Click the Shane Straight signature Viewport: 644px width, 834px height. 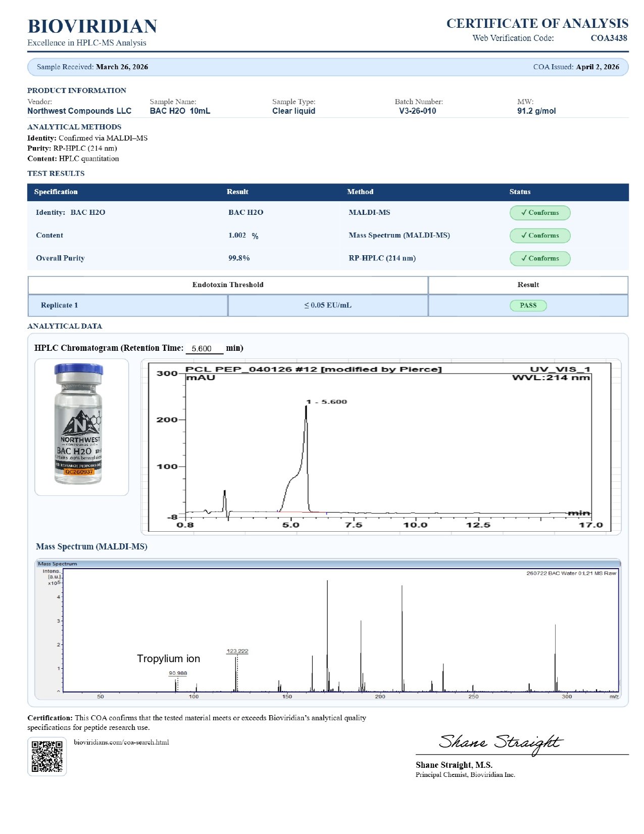coord(501,743)
